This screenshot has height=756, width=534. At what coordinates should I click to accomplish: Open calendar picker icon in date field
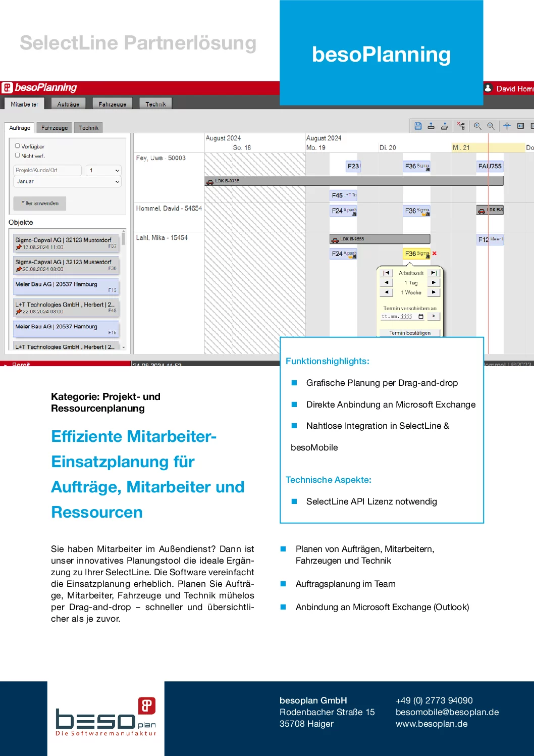coord(421,317)
